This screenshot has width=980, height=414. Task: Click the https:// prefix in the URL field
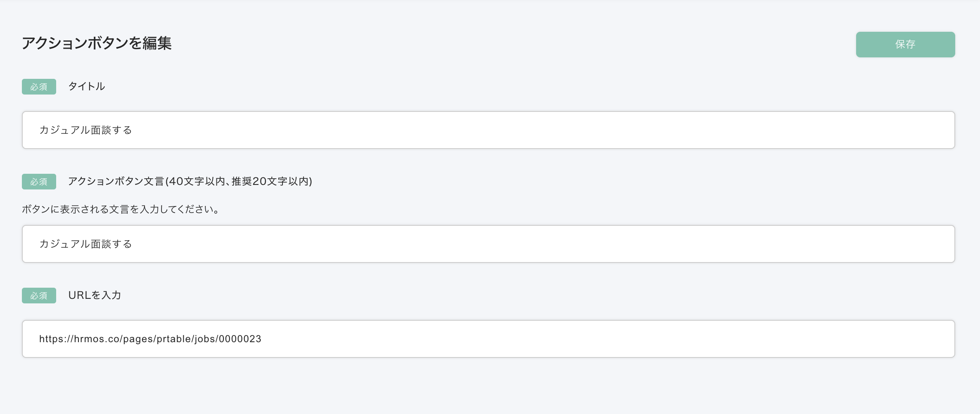click(x=57, y=339)
